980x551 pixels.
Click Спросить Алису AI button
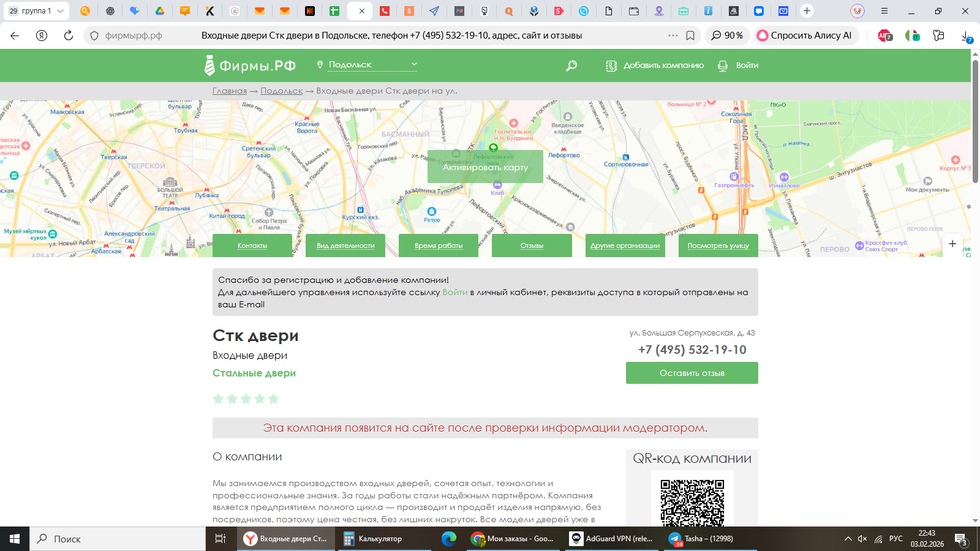pyautogui.click(x=805, y=36)
